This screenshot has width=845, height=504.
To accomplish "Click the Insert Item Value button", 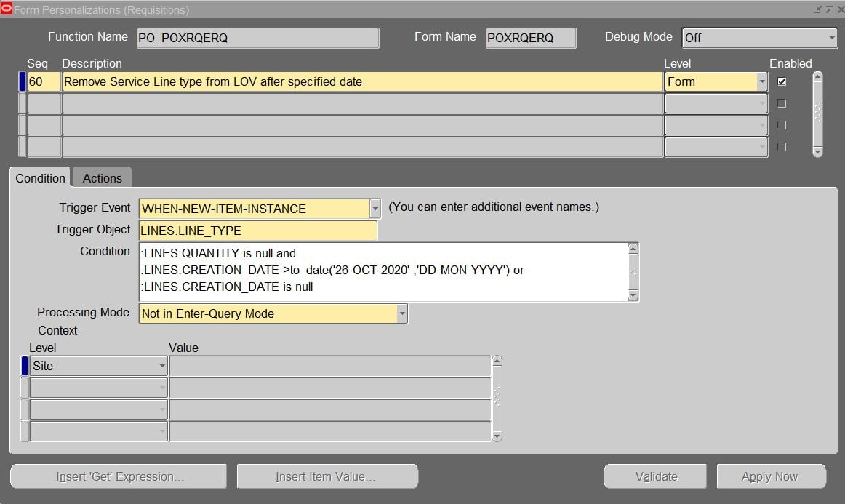I will 327,476.
